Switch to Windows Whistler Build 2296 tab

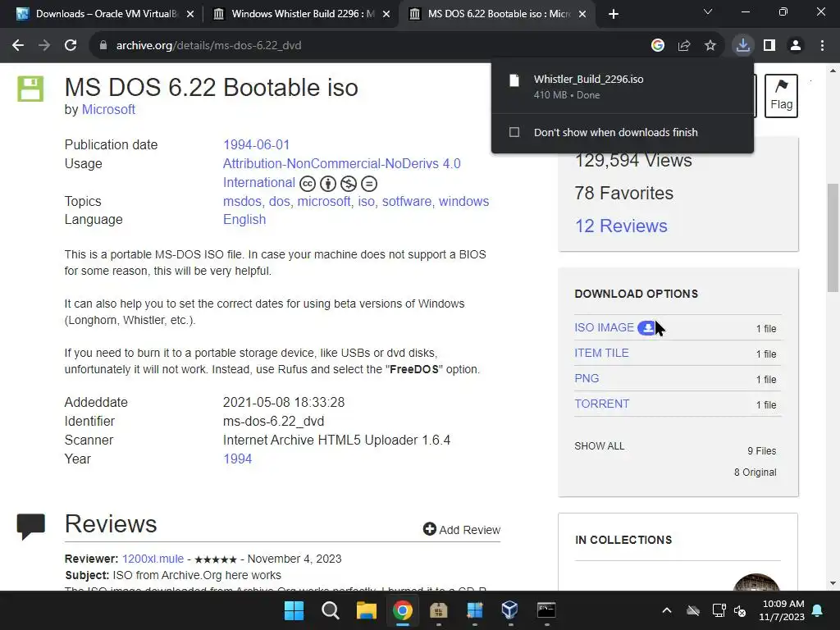302,14
